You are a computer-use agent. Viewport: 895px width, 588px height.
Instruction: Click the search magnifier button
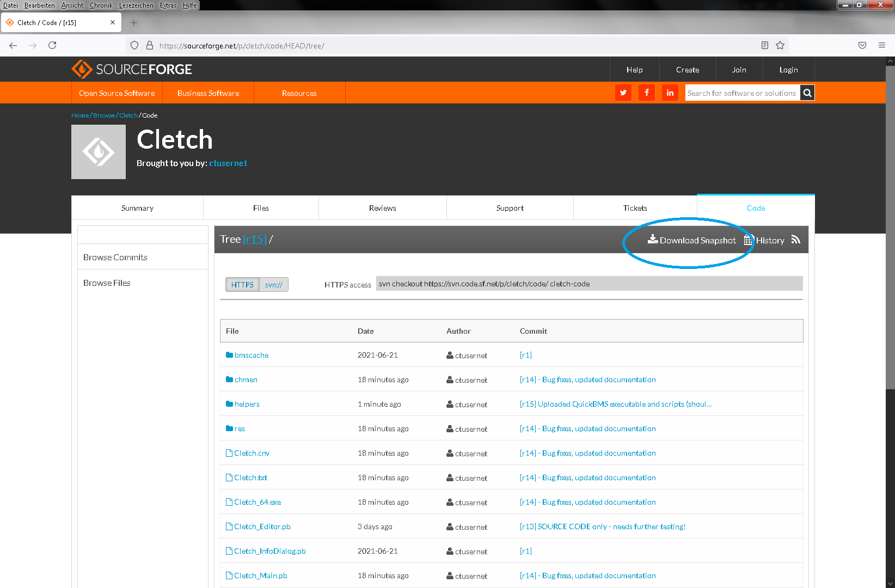pyautogui.click(x=807, y=93)
